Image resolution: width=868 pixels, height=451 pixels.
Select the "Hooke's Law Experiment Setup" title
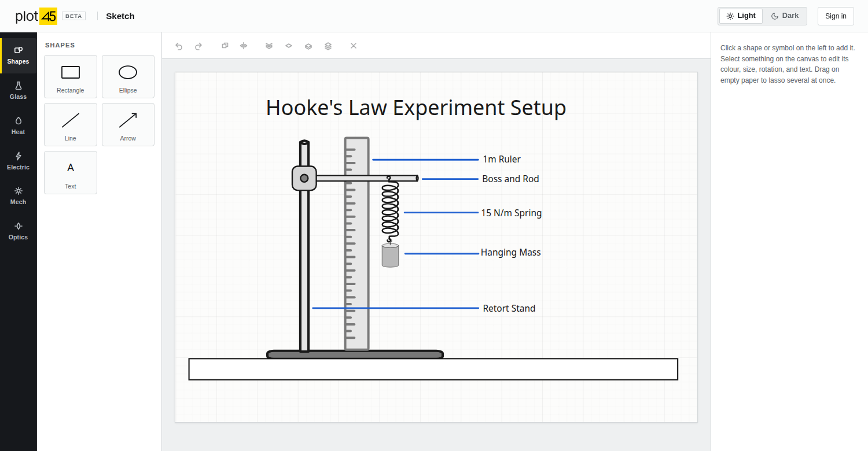[416, 108]
